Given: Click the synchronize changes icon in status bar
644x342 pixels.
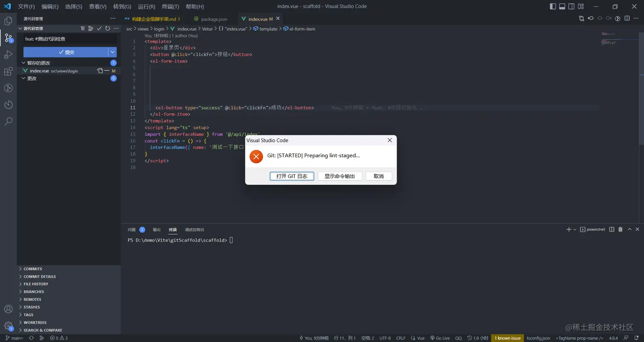Looking at the screenshot, I should (31, 338).
